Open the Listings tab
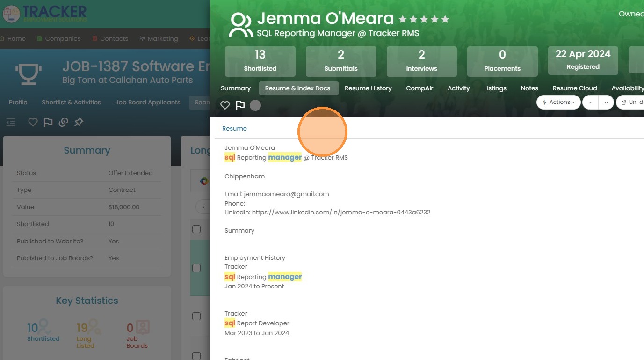The width and height of the screenshot is (644, 360). (495, 88)
